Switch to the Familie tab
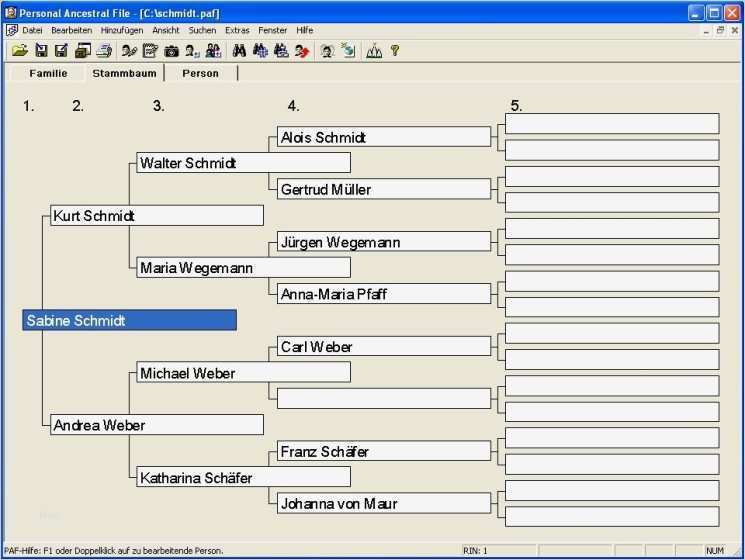This screenshot has width=745, height=560. 48,73
